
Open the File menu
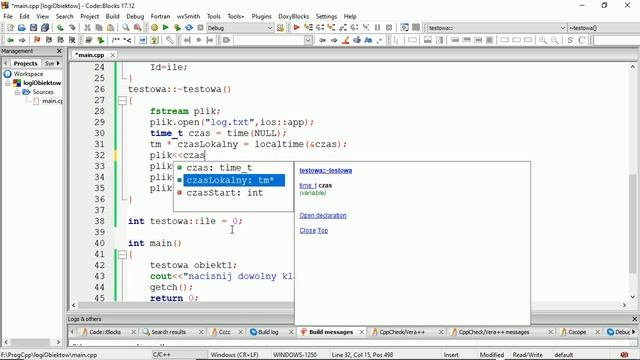tap(8, 16)
